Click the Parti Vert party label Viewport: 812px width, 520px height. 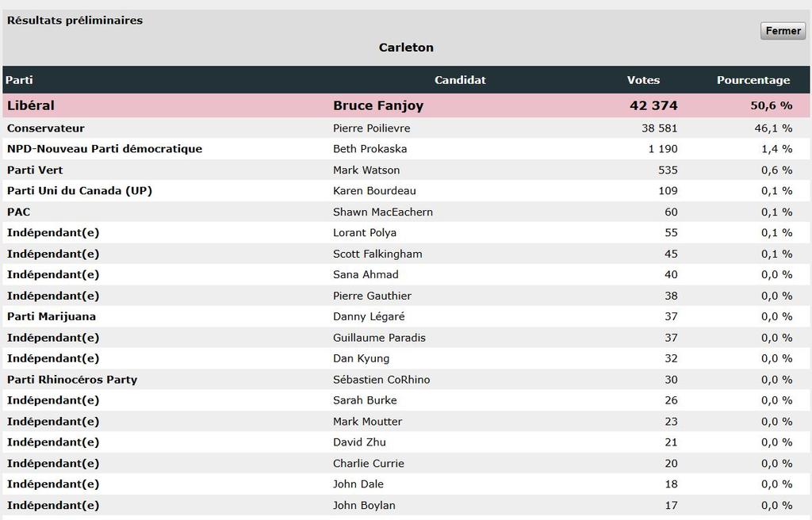click(35, 170)
